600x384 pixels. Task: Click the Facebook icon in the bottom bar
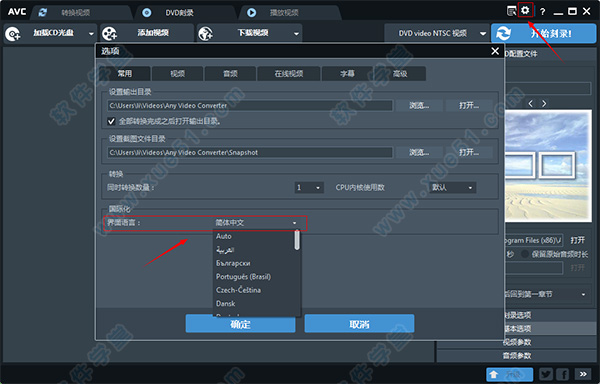pyautogui.click(x=563, y=374)
